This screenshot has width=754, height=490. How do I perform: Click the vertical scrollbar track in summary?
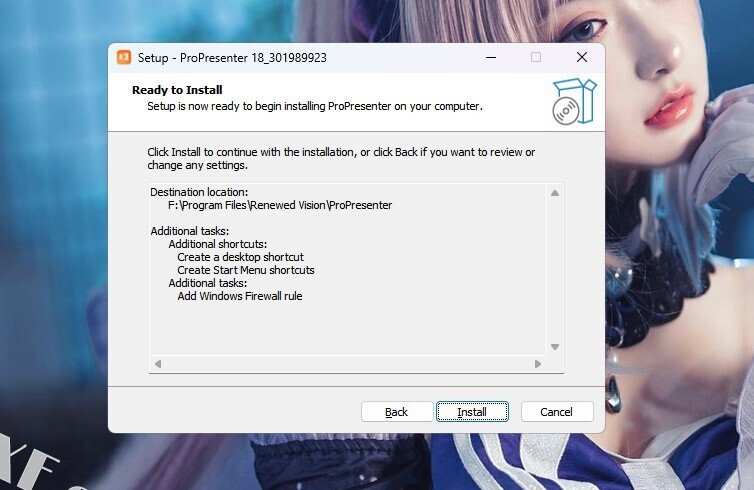[x=555, y=270]
